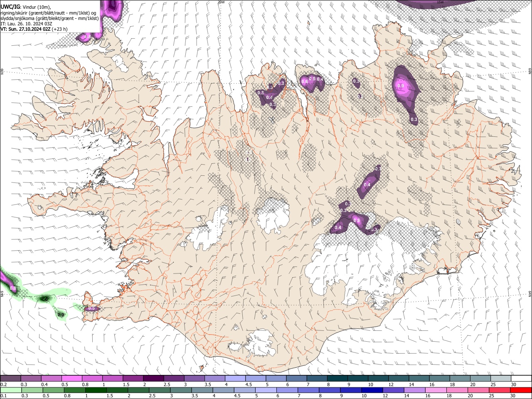Pick the deep blue 10–12 swatch on lower scale
Viewport: 532px width, 399px height.
click(372, 390)
